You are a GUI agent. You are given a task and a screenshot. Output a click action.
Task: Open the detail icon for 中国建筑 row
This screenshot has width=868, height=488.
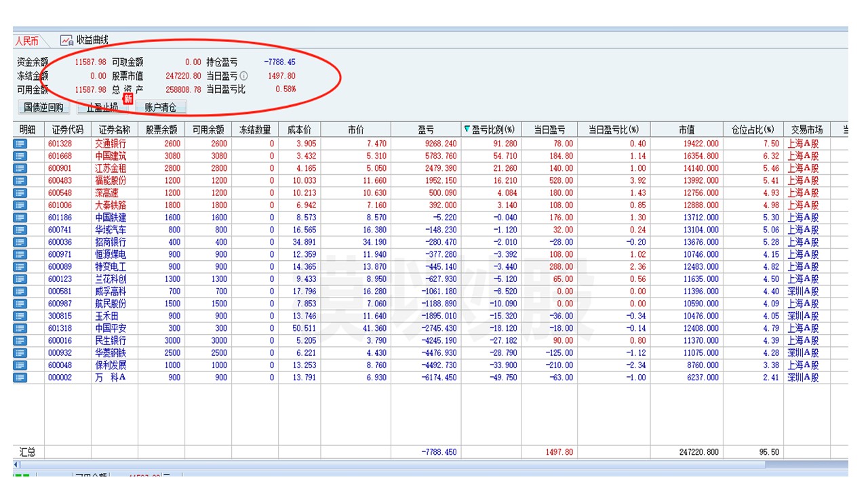click(x=20, y=156)
